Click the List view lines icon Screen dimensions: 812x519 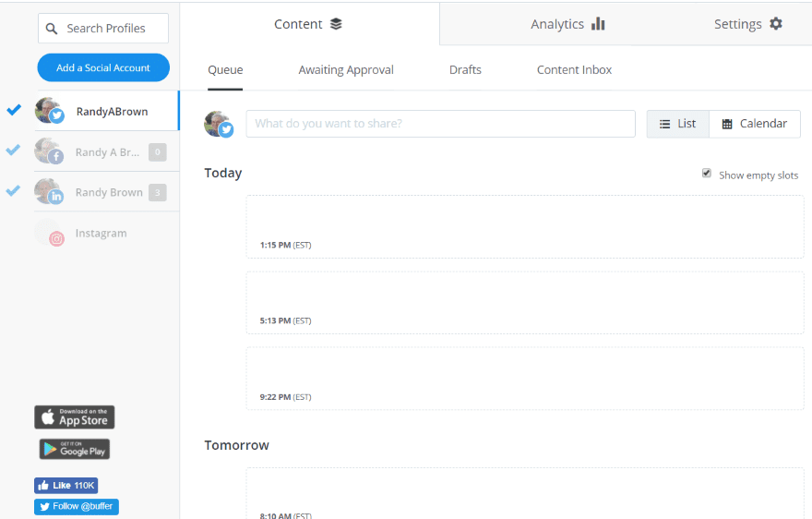pos(665,124)
